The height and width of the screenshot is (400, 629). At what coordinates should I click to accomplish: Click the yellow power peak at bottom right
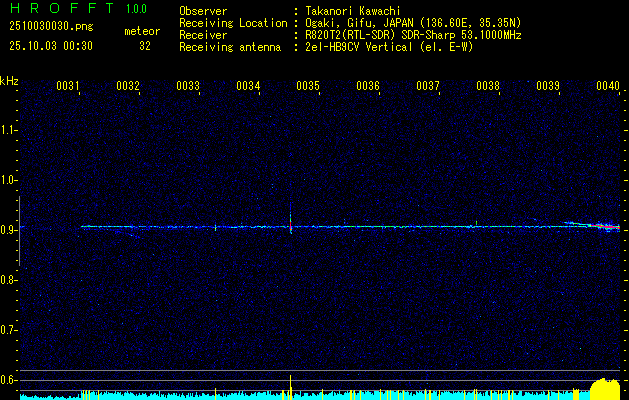pyautogui.click(x=605, y=389)
